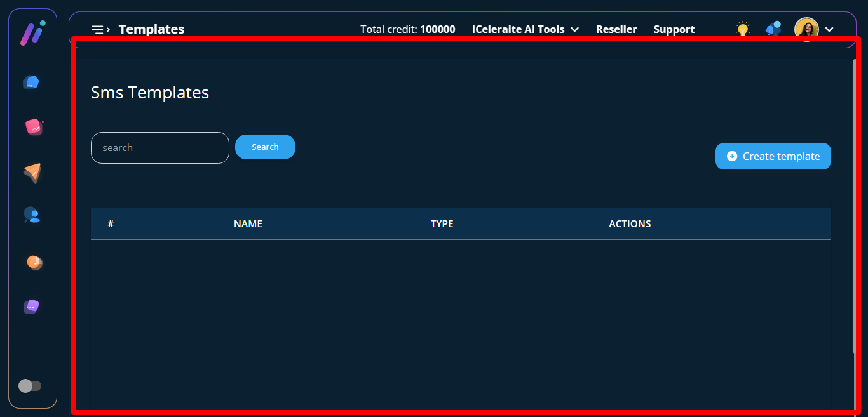Image resolution: width=868 pixels, height=417 pixels.
Task: Open the blue home icon in the sidebar
Action: (31, 82)
